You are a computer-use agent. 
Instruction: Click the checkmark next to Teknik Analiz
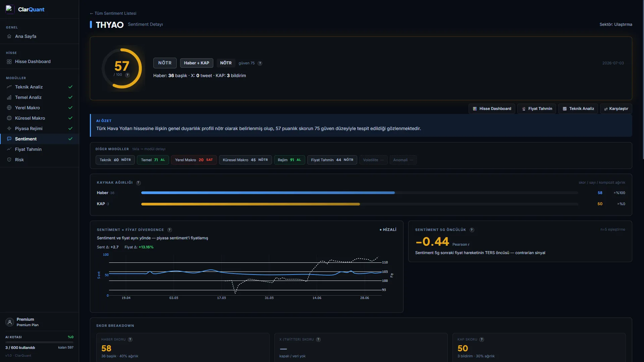[70, 87]
